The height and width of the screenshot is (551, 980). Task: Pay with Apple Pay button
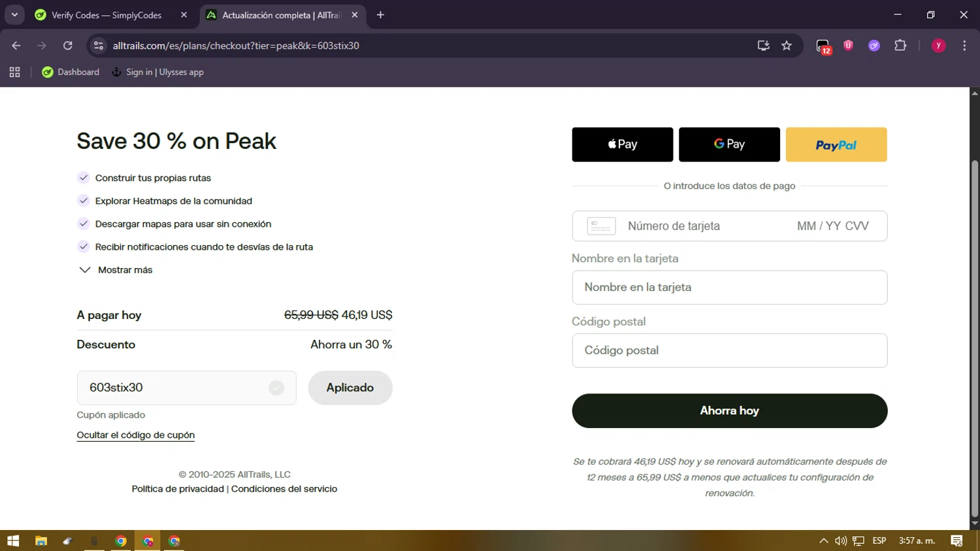[622, 144]
